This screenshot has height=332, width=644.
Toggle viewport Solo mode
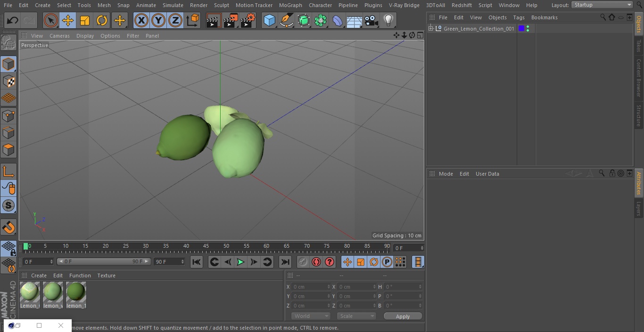click(x=8, y=205)
